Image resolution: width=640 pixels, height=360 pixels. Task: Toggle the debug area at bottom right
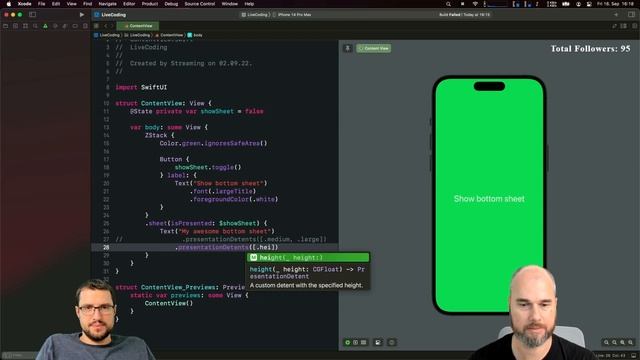tap(634, 356)
